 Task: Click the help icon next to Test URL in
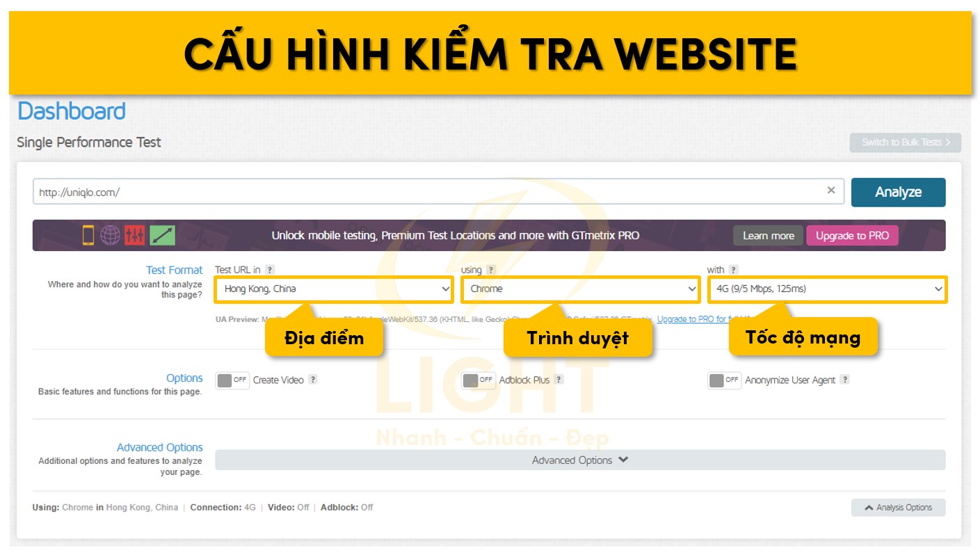270,270
